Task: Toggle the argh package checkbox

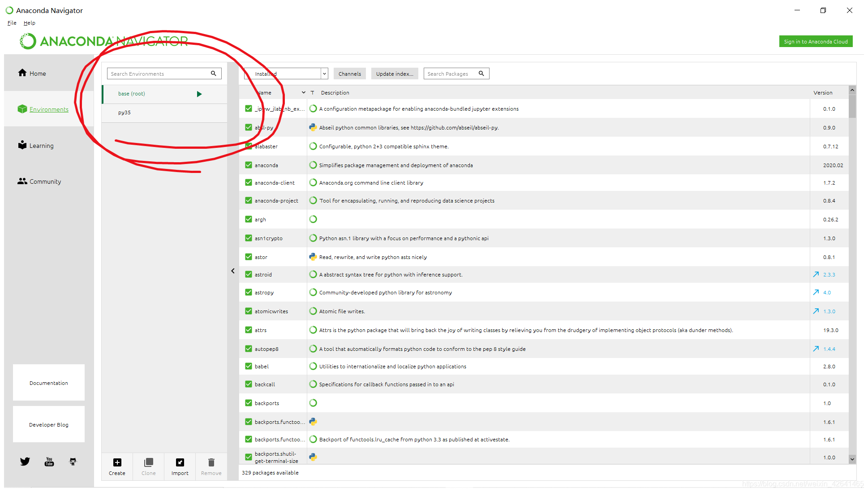Action: (x=249, y=219)
